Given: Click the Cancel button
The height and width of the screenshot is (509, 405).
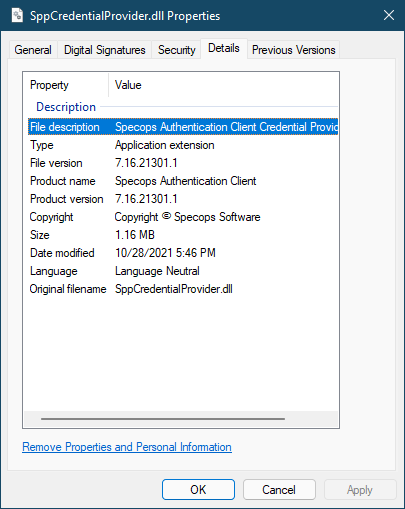Looking at the screenshot, I should tap(279, 490).
